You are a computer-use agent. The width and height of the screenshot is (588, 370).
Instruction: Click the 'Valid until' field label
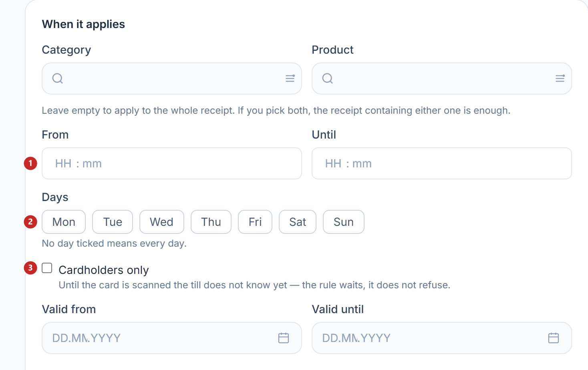click(338, 310)
